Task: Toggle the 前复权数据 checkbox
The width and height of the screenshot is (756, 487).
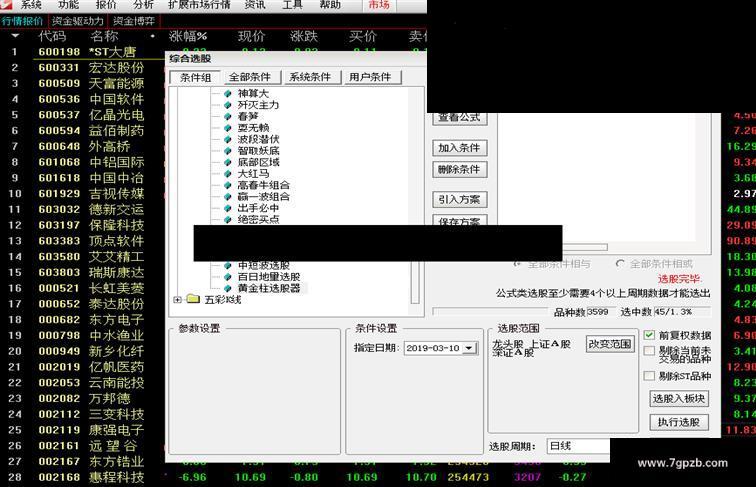Action: 649,335
